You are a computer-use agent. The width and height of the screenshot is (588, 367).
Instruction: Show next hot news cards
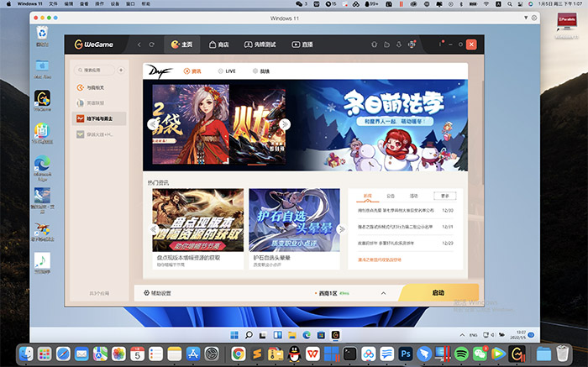click(x=341, y=228)
